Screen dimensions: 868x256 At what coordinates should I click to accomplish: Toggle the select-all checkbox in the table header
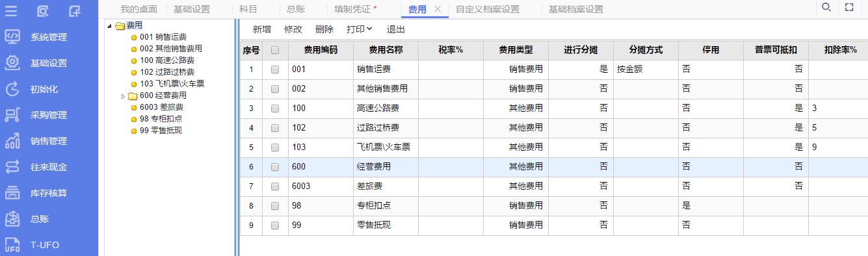pyautogui.click(x=275, y=50)
